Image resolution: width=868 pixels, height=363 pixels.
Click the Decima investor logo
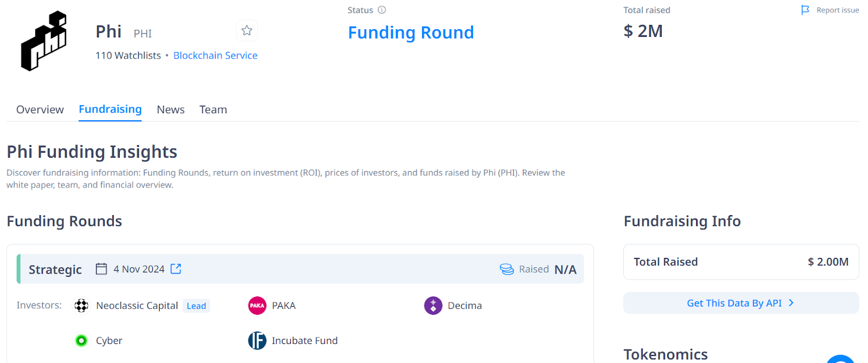(433, 306)
